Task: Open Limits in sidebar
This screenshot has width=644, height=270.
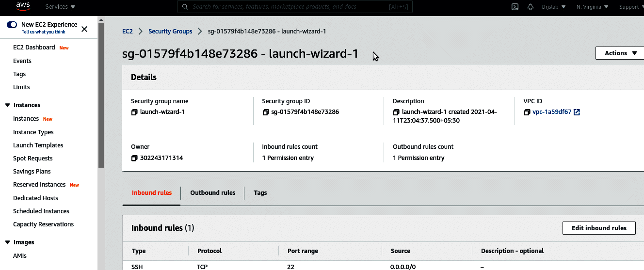Action: 21,87
